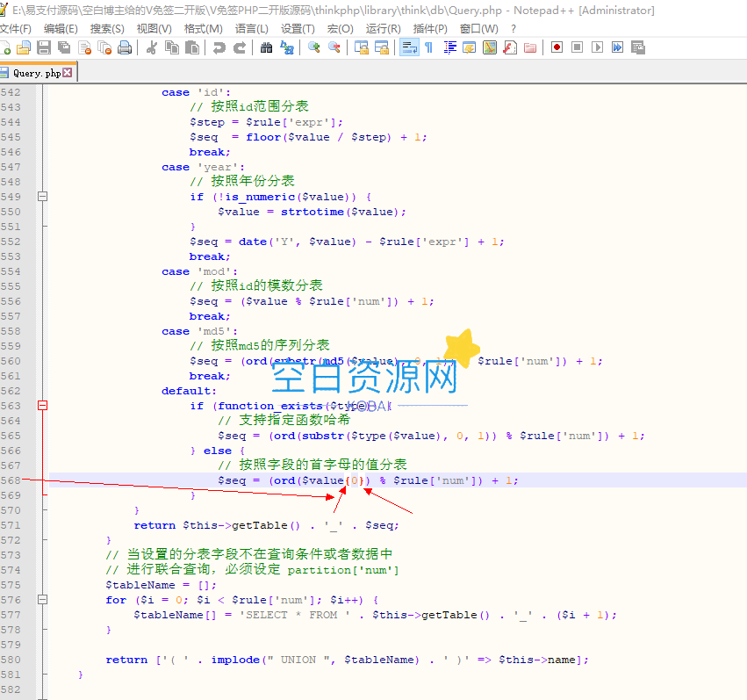Select the Query.php tab
Screen dimensions: 747x700
coord(37,75)
